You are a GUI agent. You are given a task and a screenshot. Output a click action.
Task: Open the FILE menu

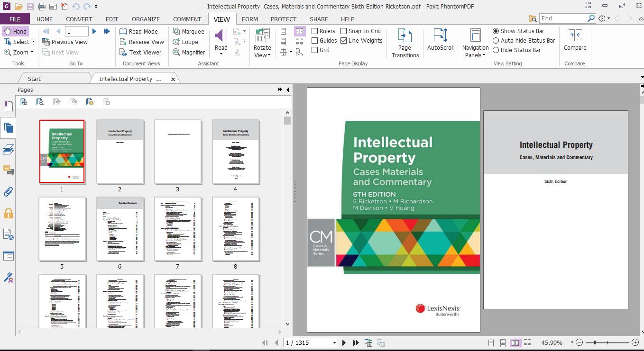click(15, 19)
